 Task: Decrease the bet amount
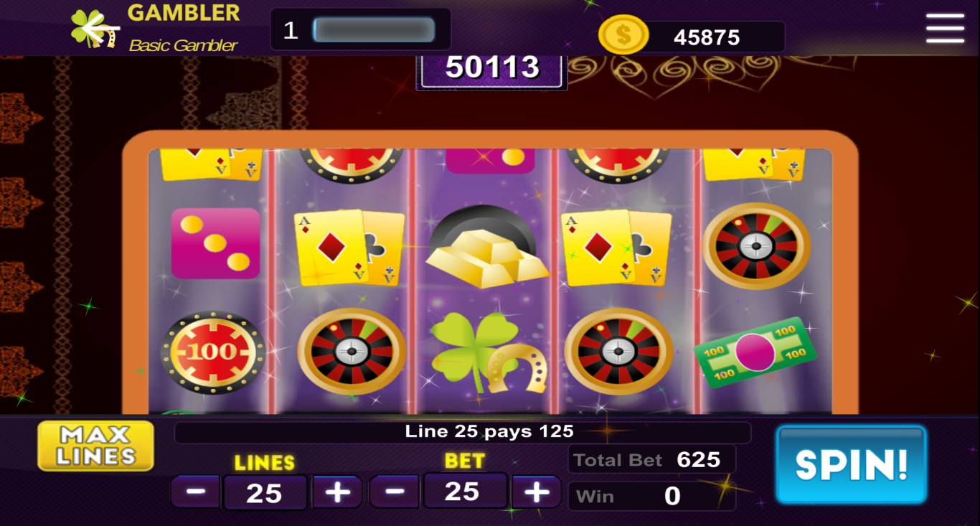tap(394, 492)
